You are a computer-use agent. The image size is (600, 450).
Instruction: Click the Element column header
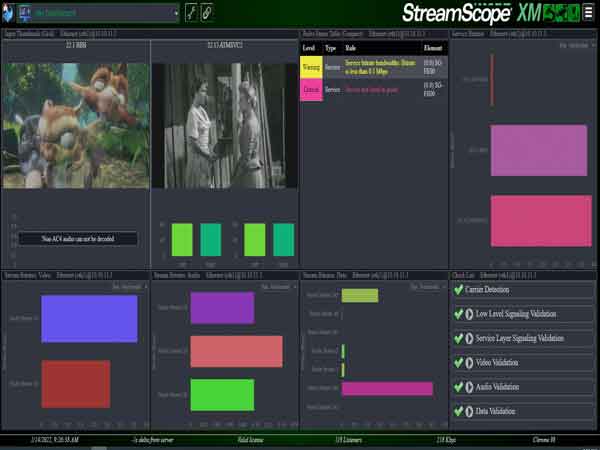[433, 48]
